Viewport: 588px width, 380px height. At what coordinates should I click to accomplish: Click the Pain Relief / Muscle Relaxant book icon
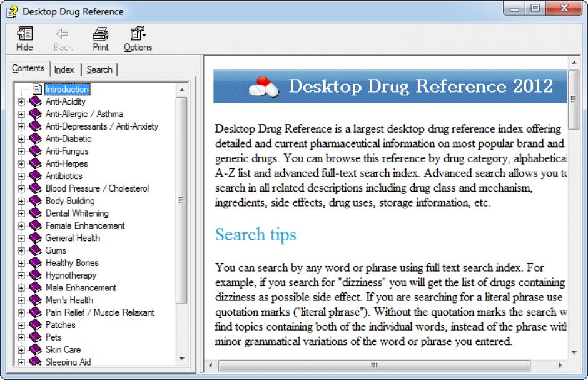point(36,312)
